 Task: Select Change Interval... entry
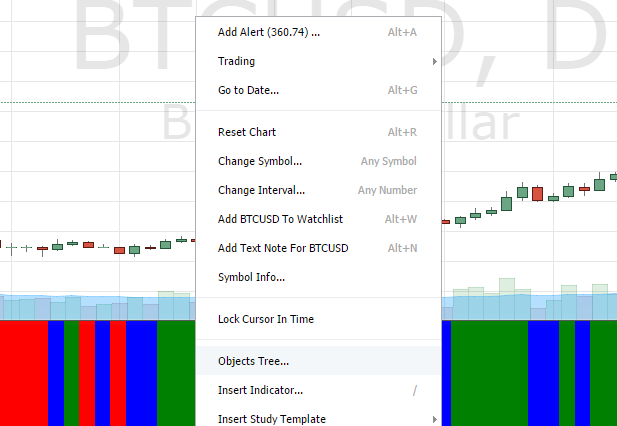(318, 190)
